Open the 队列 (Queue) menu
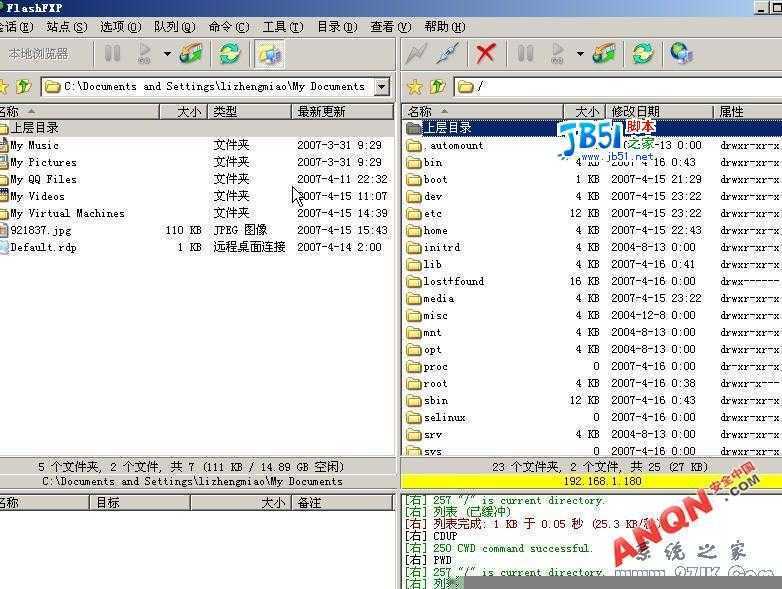Viewport: 782px width, 589px height. pyautogui.click(x=174, y=26)
